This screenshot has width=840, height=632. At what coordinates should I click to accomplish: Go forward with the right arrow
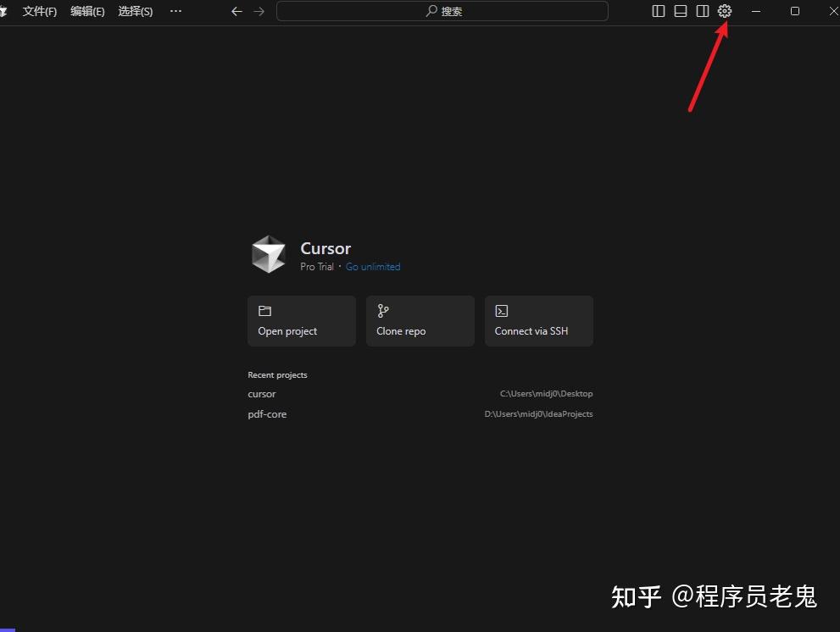coord(259,11)
